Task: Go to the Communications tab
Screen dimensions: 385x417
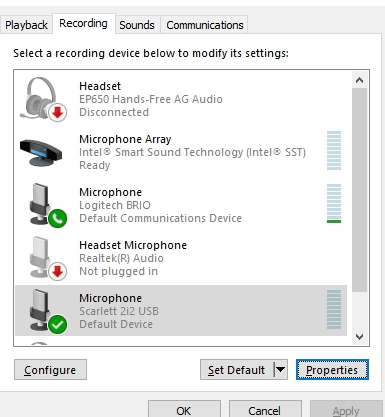Action: tap(205, 25)
